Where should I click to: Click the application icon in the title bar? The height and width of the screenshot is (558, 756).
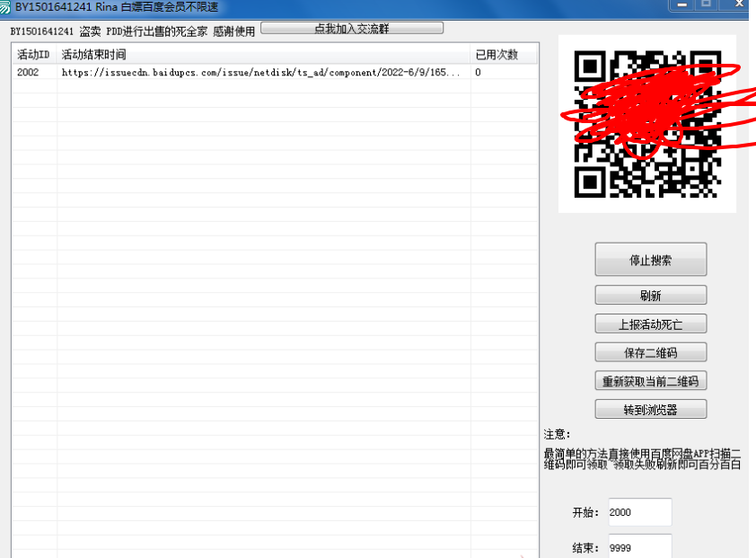8,7
